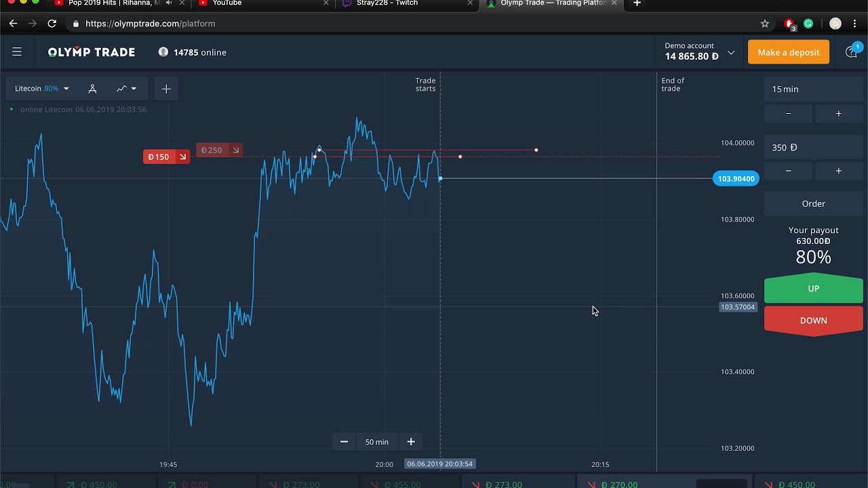This screenshot has height=488, width=868.
Task: Reload the page
Action: (52, 24)
